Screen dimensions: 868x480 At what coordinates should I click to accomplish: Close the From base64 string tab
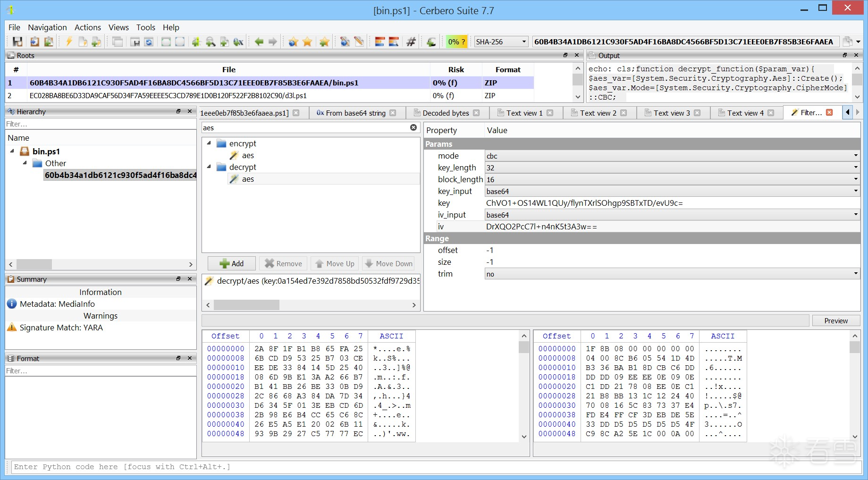click(393, 113)
